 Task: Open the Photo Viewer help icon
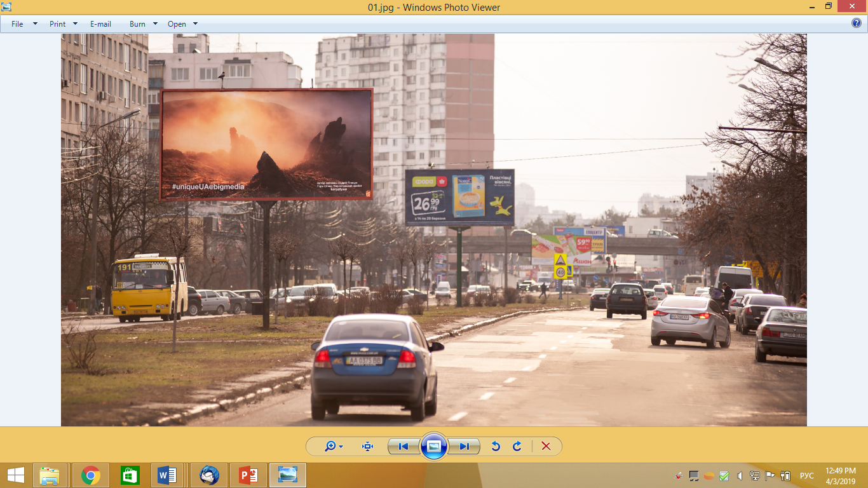[x=856, y=23]
